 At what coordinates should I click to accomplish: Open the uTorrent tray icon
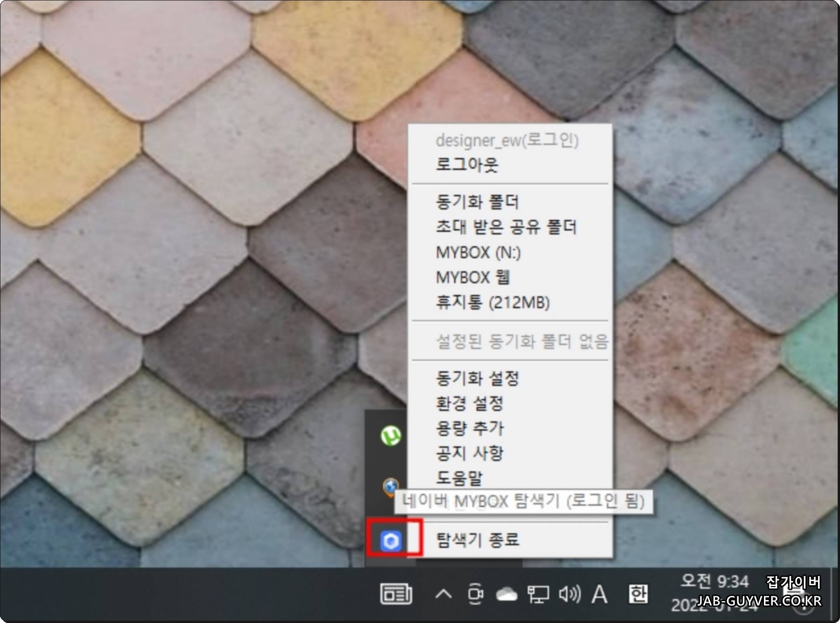[391, 436]
